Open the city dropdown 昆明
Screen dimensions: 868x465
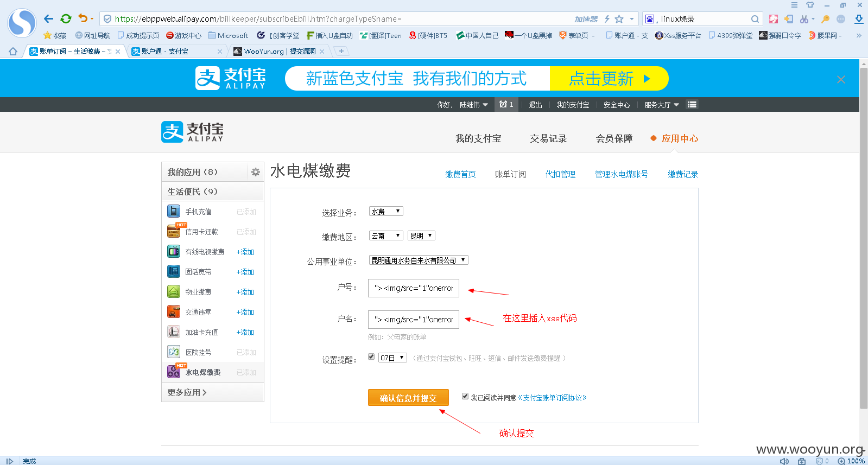coord(422,235)
